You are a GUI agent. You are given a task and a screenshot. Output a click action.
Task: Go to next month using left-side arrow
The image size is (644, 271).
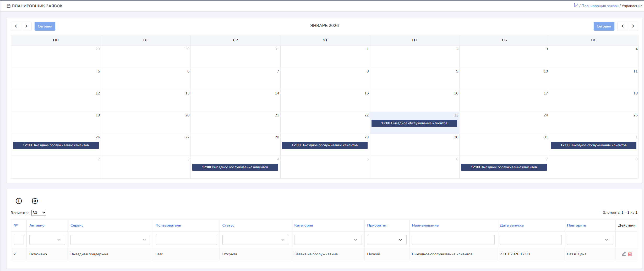(26, 26)
